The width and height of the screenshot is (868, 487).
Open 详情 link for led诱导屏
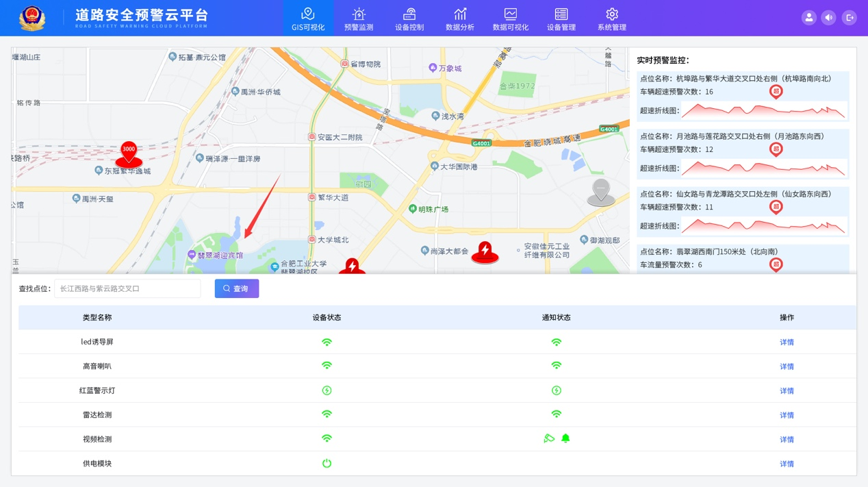tap(787, 342)
